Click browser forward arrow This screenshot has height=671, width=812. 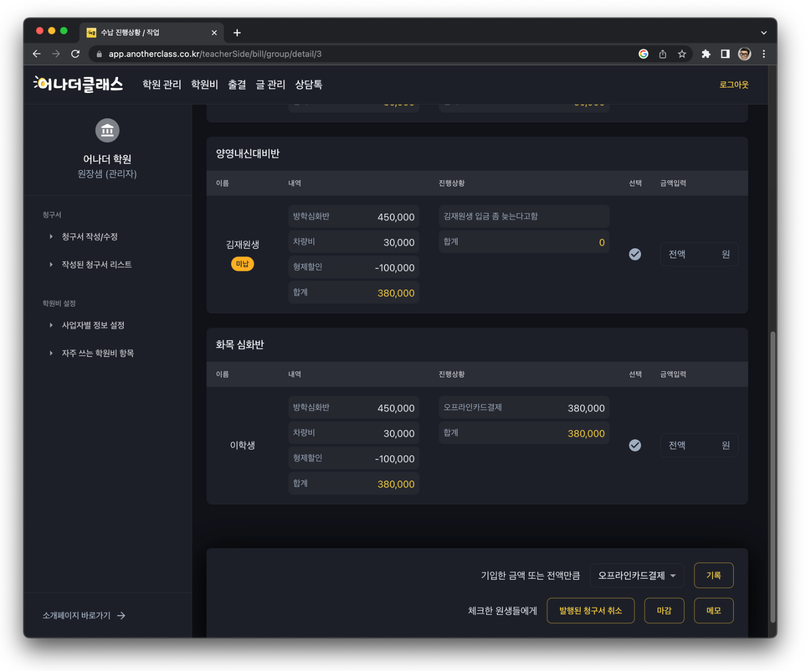point(56,54)
